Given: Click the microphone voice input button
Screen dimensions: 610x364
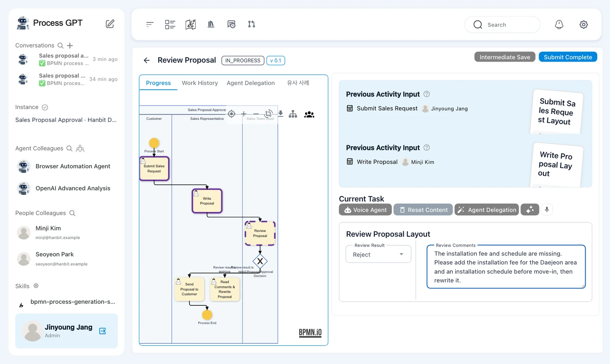Looking at the screenshot, I should tap(547, 210).
